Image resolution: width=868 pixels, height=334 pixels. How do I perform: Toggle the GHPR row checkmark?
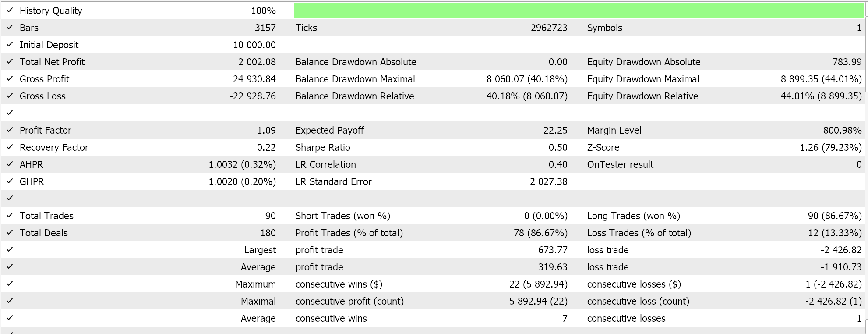[x=10, y=181]
